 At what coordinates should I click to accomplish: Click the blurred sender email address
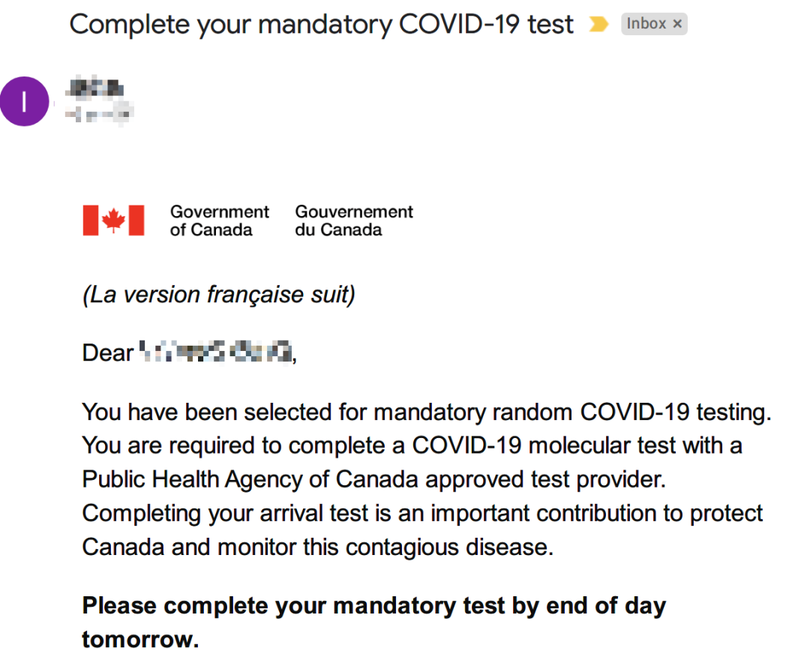coord(99,114)
